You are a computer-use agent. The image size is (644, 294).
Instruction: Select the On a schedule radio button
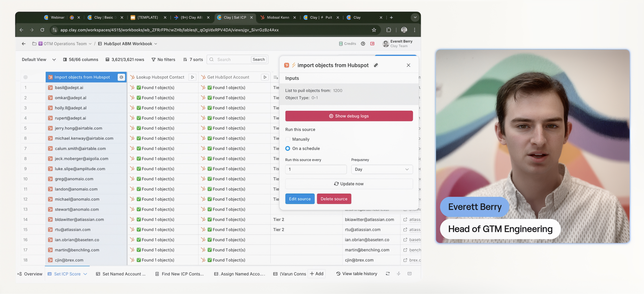coord(288,149)
